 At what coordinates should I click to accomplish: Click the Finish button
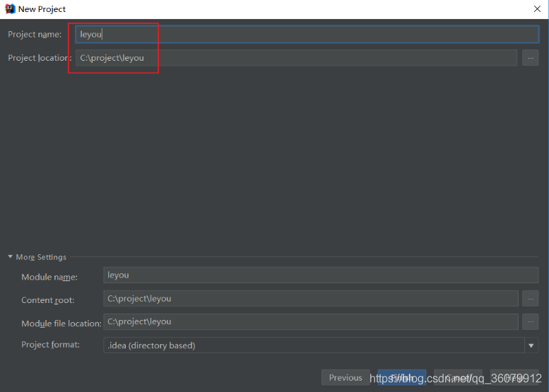tap(401, 378)
